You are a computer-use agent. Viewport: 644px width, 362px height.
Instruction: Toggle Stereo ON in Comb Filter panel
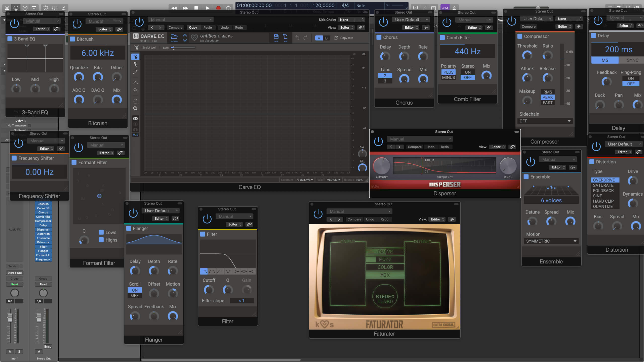point(467,72)
